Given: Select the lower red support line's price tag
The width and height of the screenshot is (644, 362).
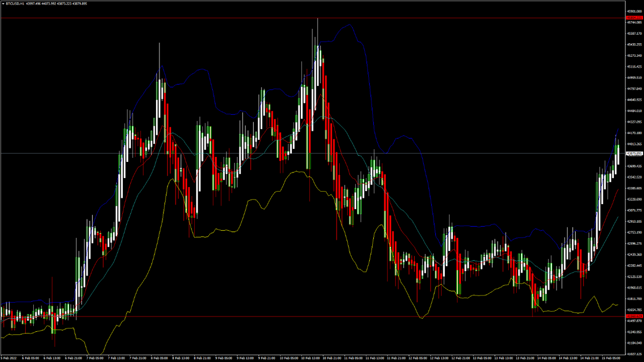Looking at the screenshot, I should click(x=634, y=316).
